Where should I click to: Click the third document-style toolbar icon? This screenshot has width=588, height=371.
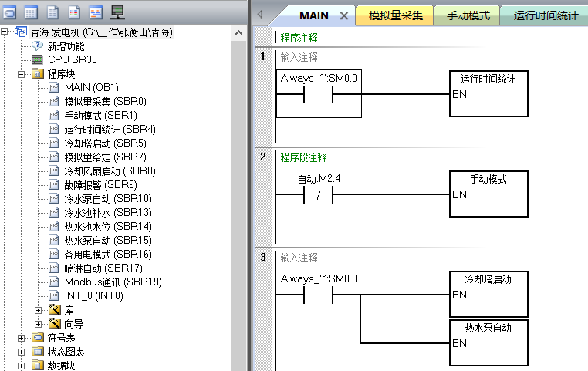click(52, 13)
